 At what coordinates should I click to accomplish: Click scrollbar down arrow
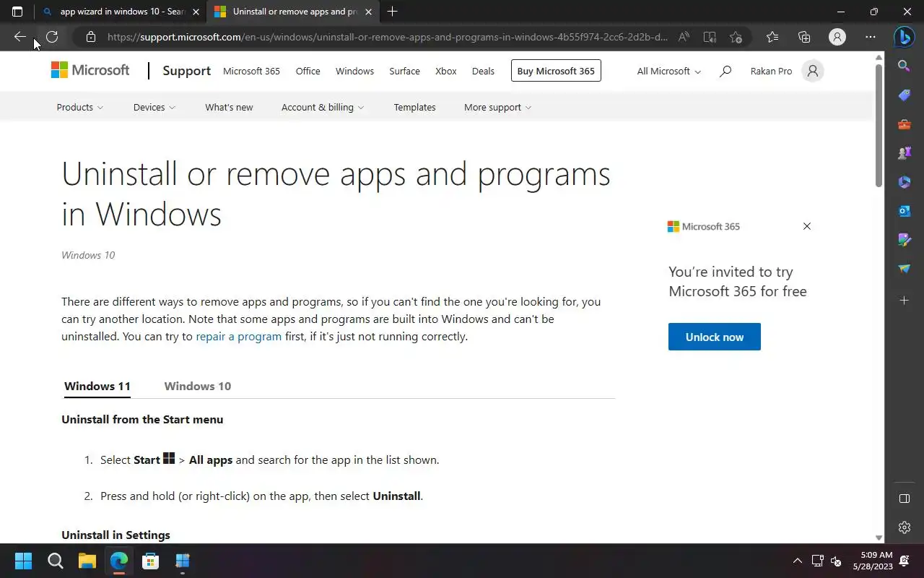tap(879, 538)
